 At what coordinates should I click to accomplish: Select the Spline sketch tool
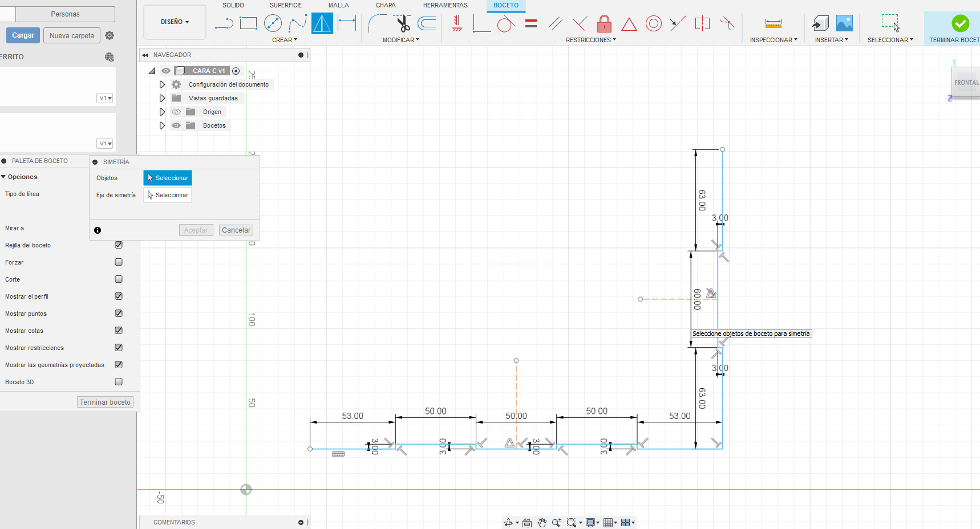[298, 23]
